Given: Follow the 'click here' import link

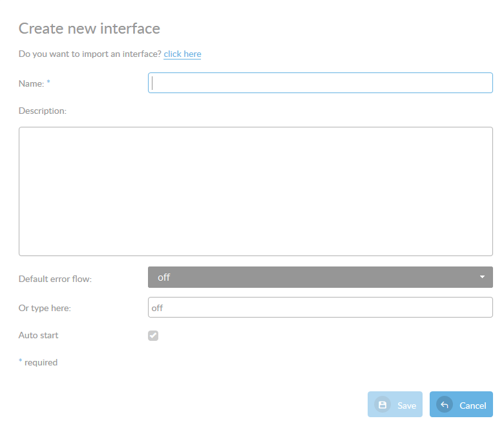Looking at the screenshot, I should click(x=182, y=54).
